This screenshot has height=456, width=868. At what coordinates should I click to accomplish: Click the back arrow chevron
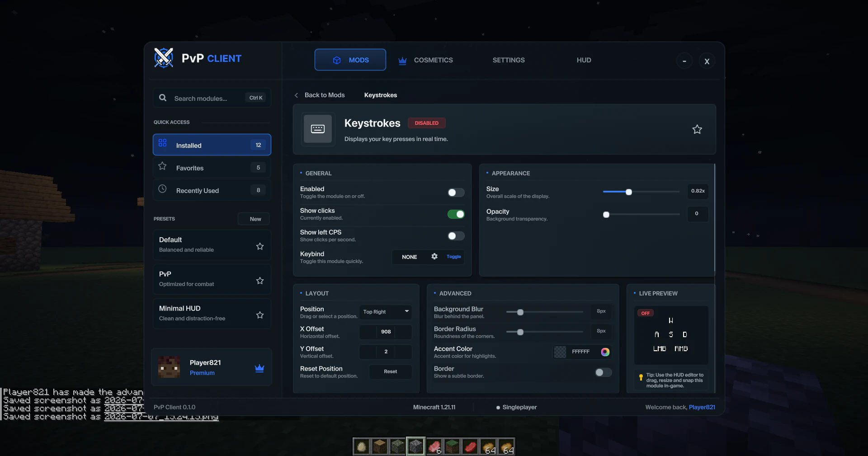coord(296,95)
